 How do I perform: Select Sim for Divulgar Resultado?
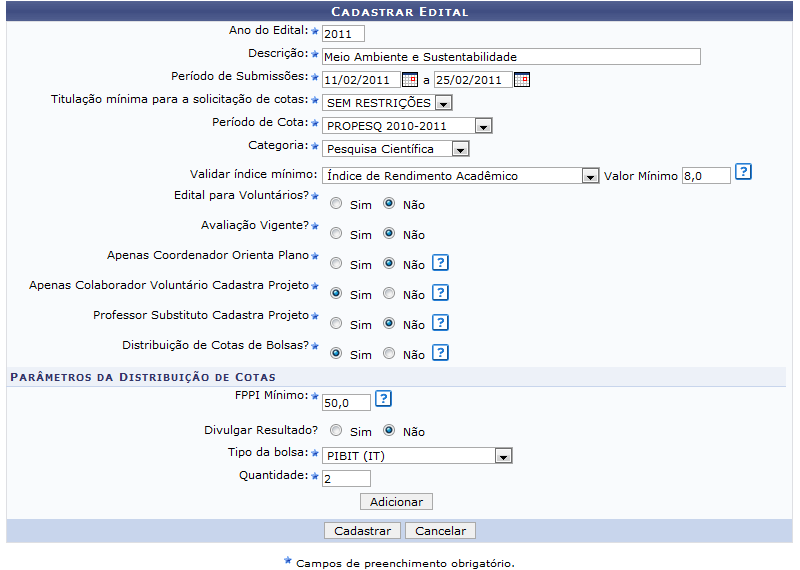tap(336, 431)
